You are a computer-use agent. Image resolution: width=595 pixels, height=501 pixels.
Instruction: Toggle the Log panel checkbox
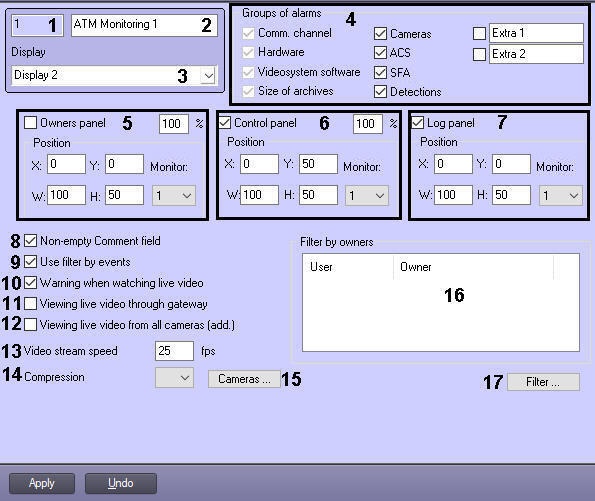(417, 123)
